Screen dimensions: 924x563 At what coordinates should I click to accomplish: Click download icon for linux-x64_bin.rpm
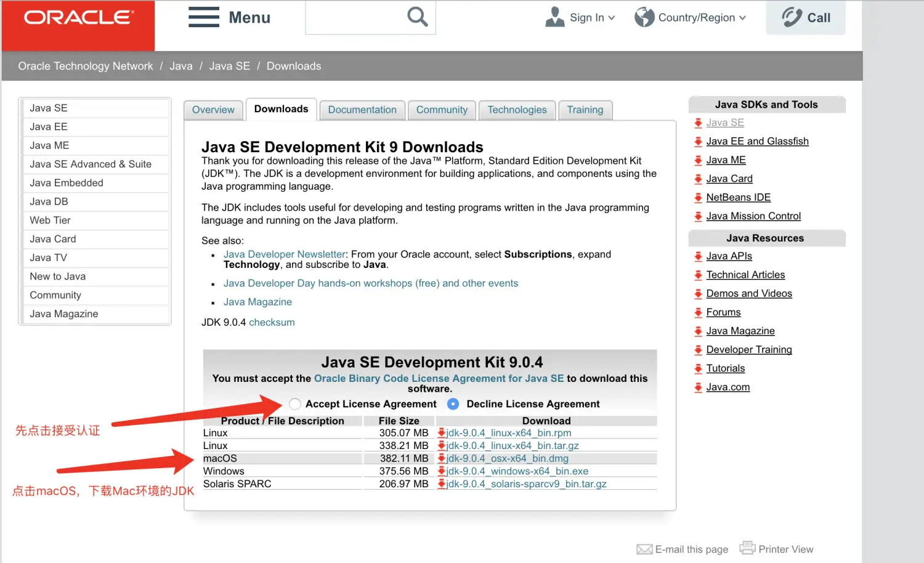click(x=442, y=432)
